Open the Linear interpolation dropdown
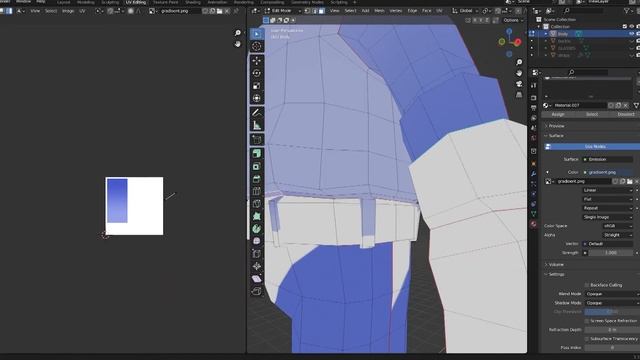Image resolution: width=640 pixels, height=360 pixels. point(608,190)
